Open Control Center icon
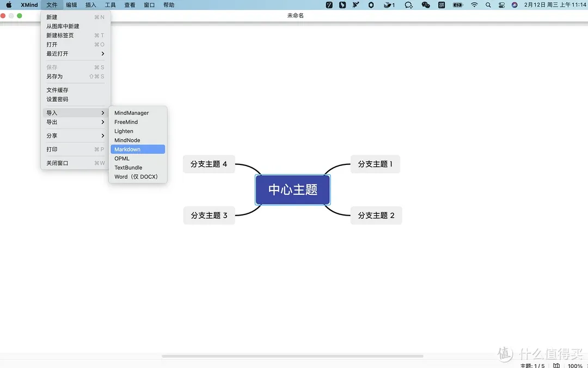 (501, 5)
